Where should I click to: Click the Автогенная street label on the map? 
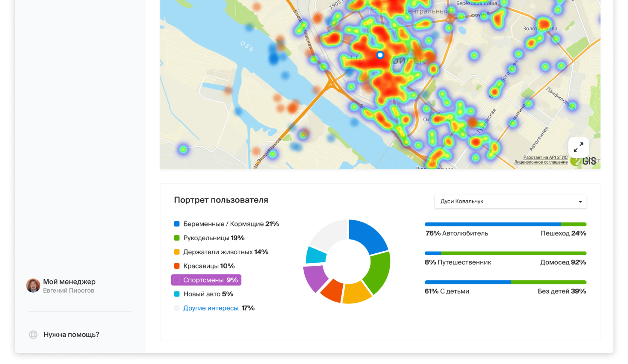point(539,138)
